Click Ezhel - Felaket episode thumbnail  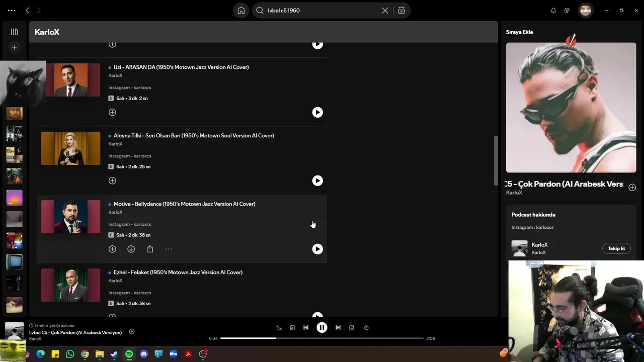[x=70, y=285]
